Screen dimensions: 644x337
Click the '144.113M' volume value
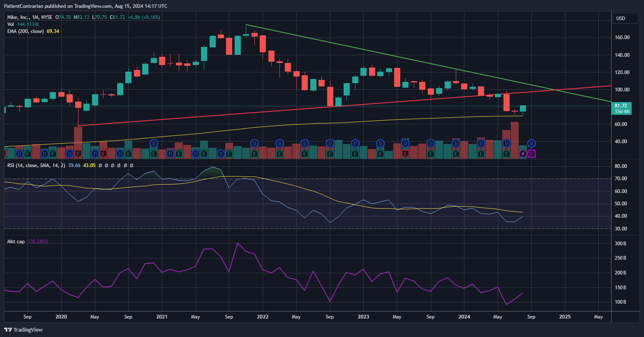28,24
